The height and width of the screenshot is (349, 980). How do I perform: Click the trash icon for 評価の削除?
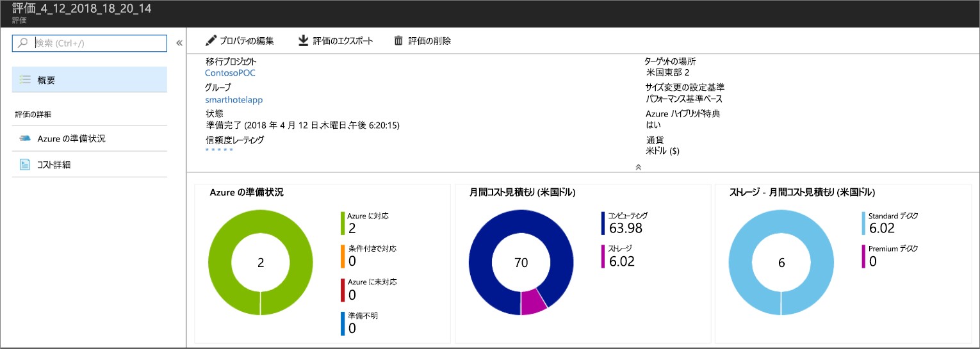(398, 41)
